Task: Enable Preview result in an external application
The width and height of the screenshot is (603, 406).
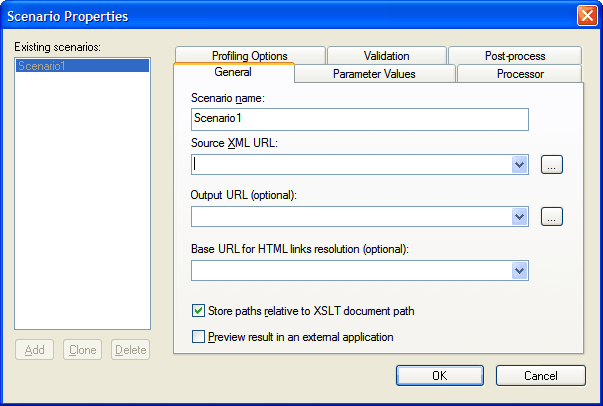Action: (199, 337)
